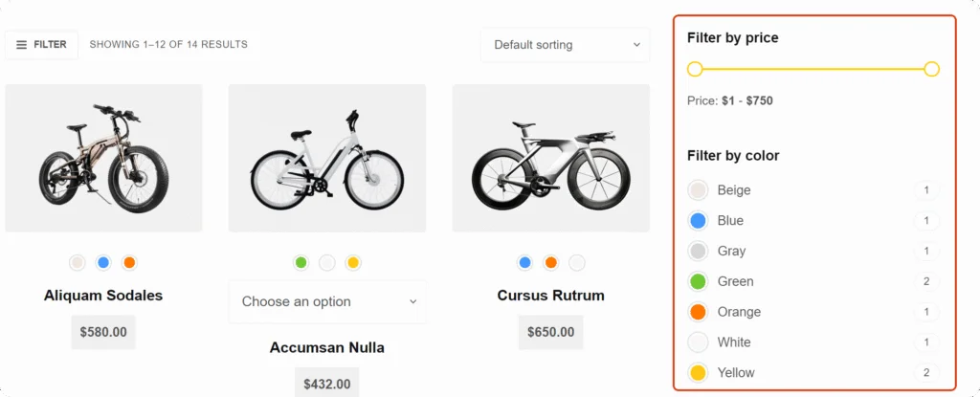This screenshot has width=980, height=397.
Task: Select Beige in the color filter
Action: click(733, 190)
